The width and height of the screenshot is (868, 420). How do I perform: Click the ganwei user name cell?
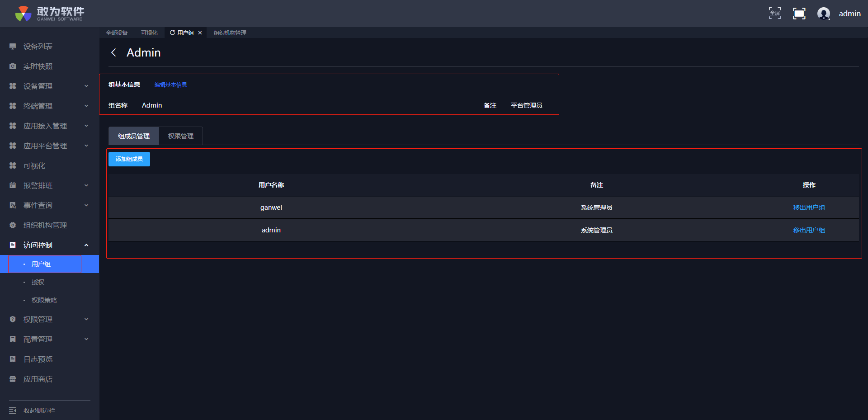(271, 208)
